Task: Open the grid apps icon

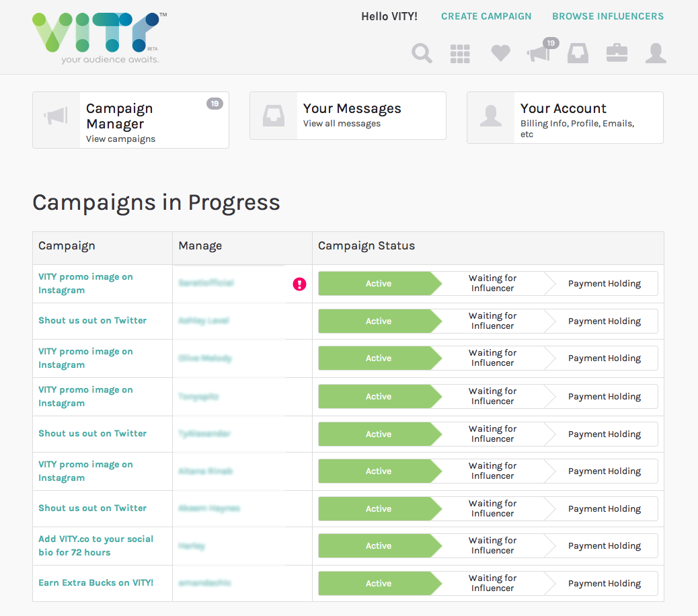Action: (460, 54)
